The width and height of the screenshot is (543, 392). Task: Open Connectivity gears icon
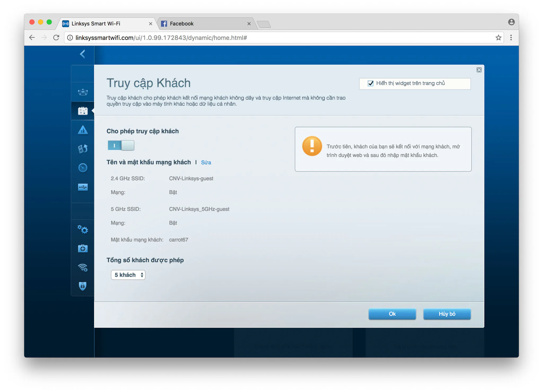tap(83, 229)
